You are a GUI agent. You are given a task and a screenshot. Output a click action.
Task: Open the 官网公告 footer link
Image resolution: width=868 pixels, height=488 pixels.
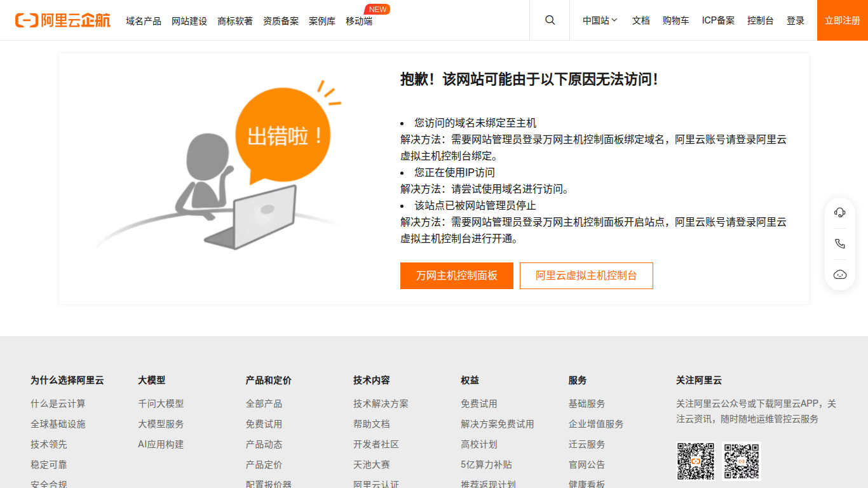coord(587,464)
